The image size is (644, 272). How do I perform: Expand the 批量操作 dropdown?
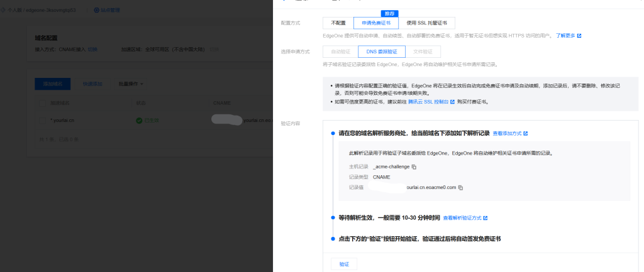tap(131, 84)
